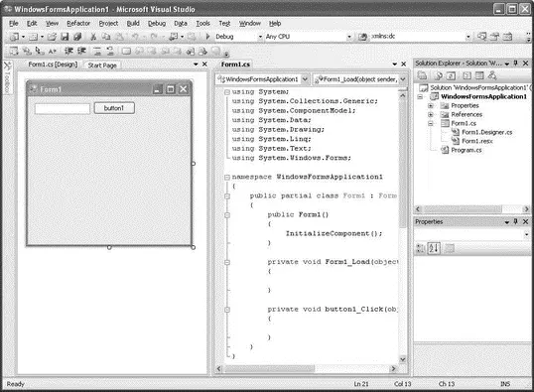Click the Save All toolbar icon

77,37
